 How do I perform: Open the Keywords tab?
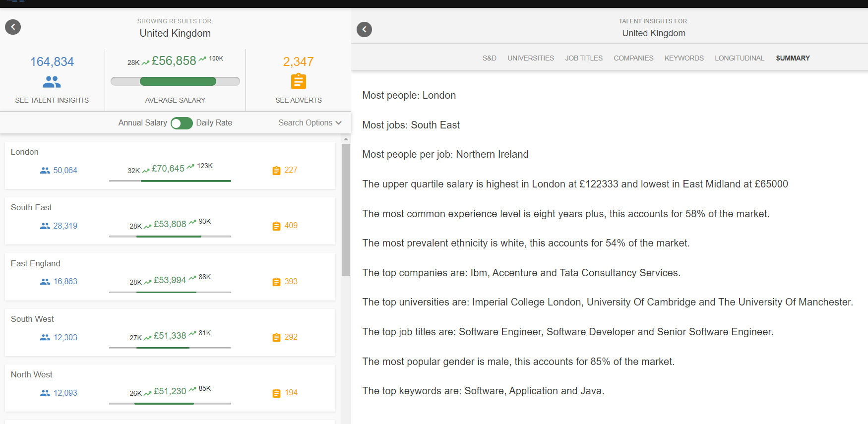[683, 58]
